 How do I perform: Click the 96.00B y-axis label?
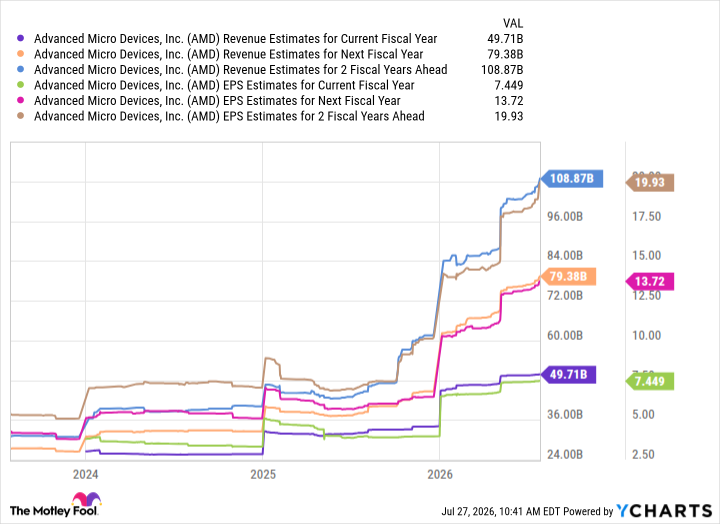(565, 217)
